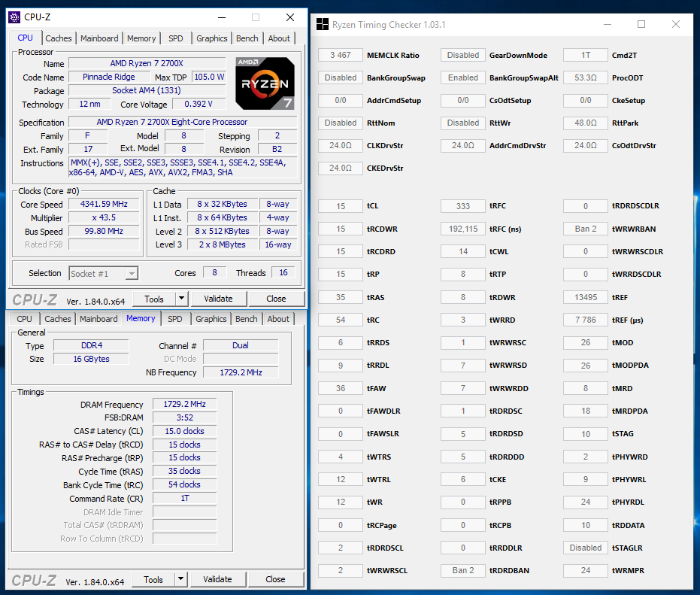This screenshot has height=595, width=700.
Task: Open the Caches tab in the upper CPU-Z window
Action: [59, 38]
